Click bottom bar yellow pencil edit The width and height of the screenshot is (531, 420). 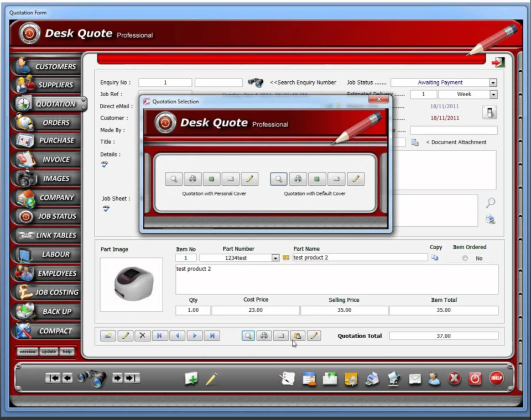click(212, 379)
